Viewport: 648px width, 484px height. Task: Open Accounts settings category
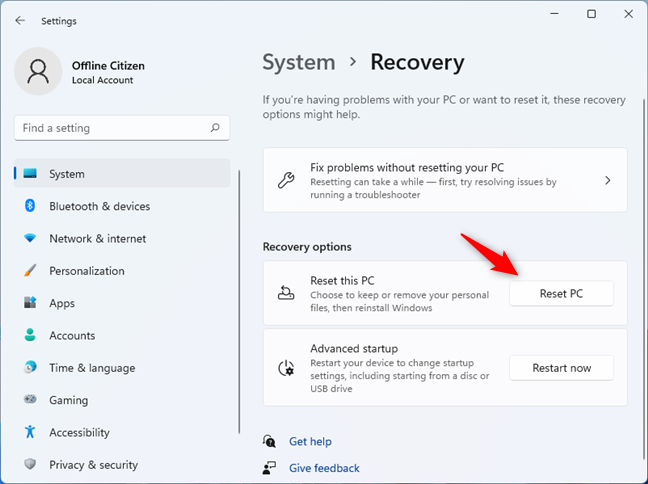click(x=72, y=336)
